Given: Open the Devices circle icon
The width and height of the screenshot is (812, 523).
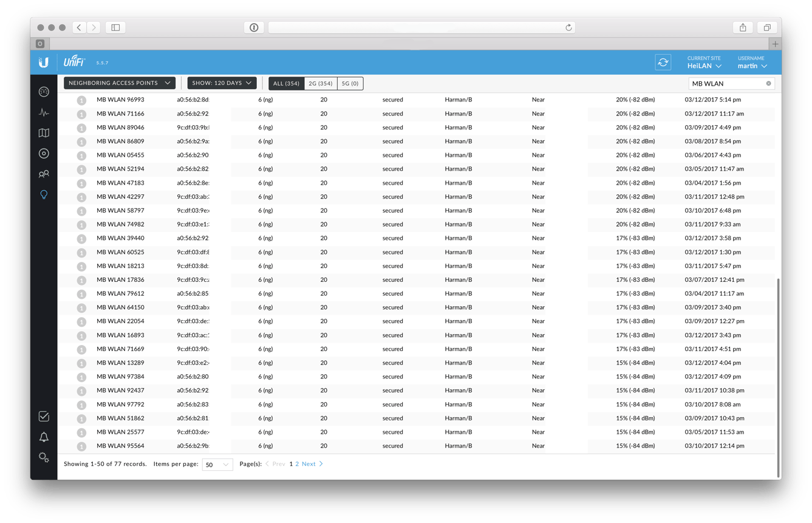Looking at the screenshot, I should (x=44, y=154).
